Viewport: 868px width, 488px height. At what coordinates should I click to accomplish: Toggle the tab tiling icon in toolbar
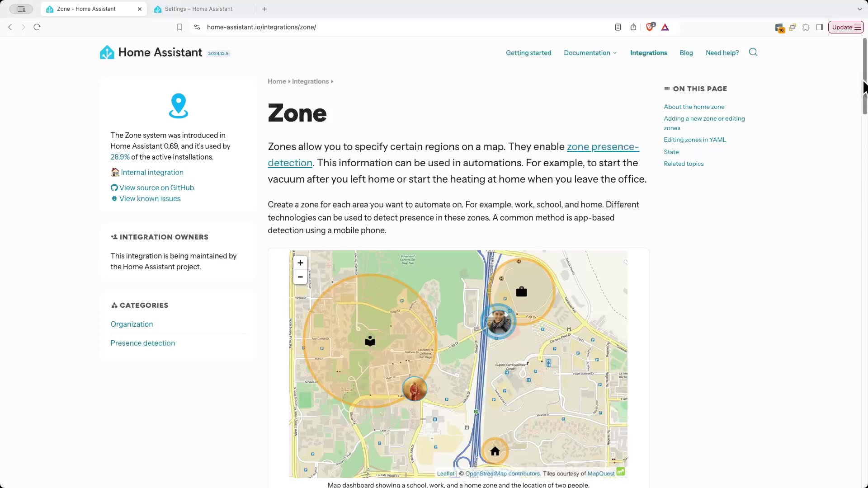coord(793,27)
